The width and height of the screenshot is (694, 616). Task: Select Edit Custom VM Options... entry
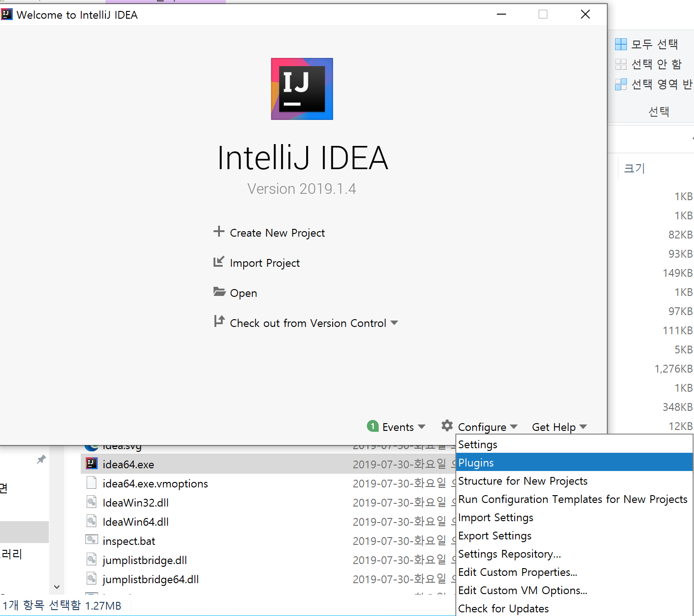pos(574,590)
